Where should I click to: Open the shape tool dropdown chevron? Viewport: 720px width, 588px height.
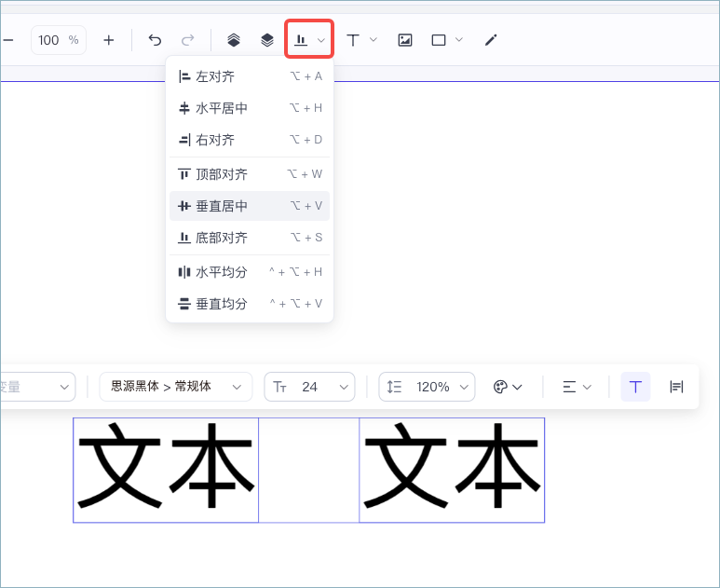(458, 40)
